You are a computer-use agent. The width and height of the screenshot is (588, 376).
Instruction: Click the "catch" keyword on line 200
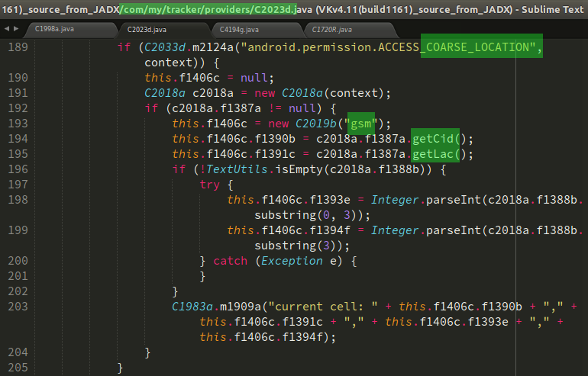(230, 261)
